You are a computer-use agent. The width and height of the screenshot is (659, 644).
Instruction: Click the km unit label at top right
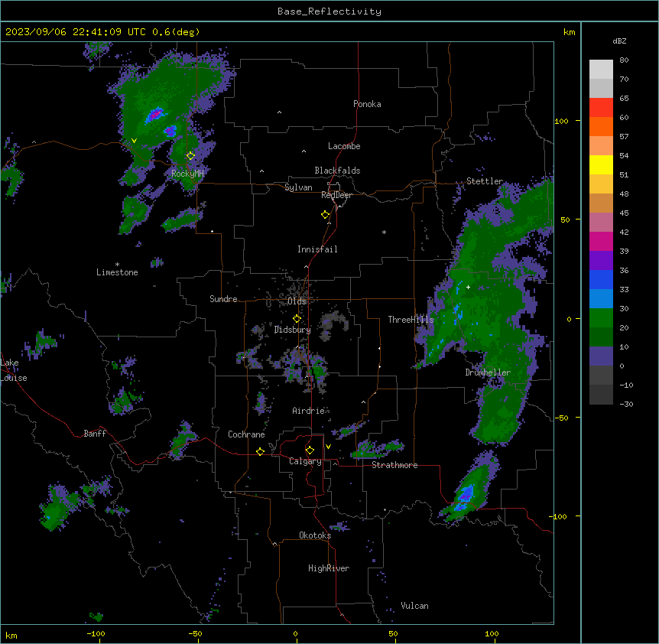(569, 32)
